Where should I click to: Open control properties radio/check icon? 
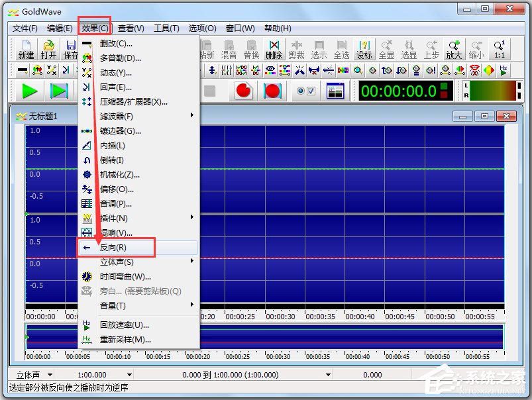pos(306,91)
